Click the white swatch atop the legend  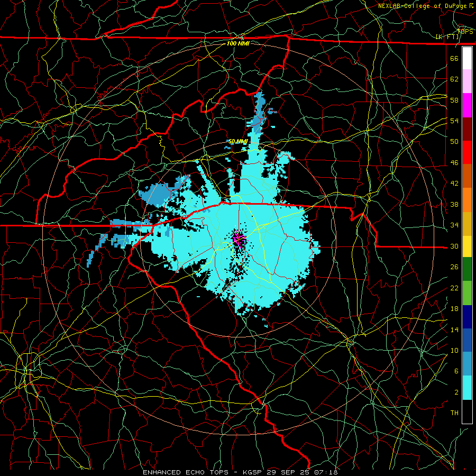(467, 58)
